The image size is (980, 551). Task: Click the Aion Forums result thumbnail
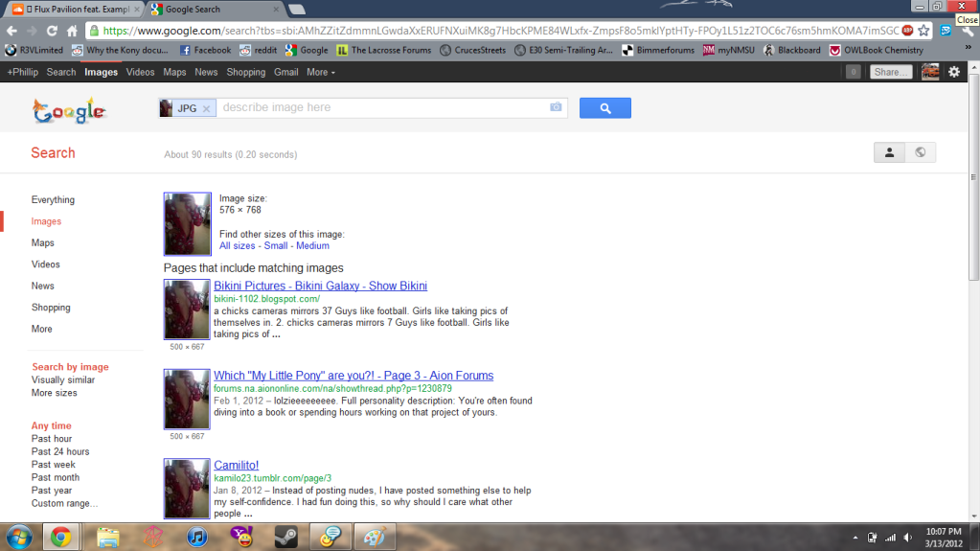[187, 399]
